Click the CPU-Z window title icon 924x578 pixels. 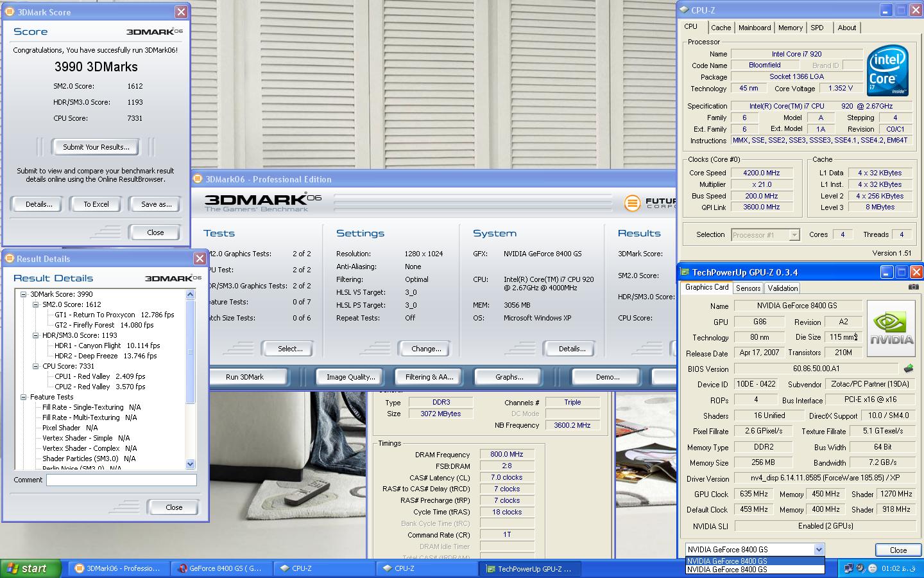[x=685, y=10]
